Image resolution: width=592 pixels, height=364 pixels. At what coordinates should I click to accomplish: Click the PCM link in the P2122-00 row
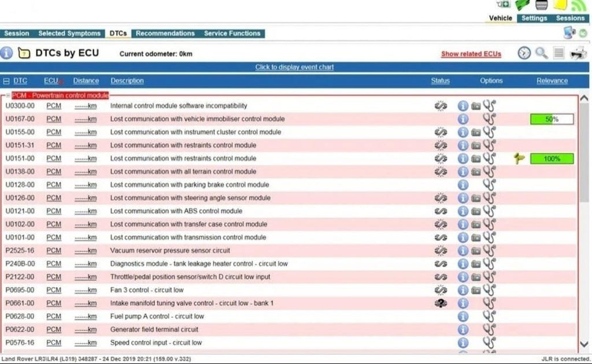54,277
